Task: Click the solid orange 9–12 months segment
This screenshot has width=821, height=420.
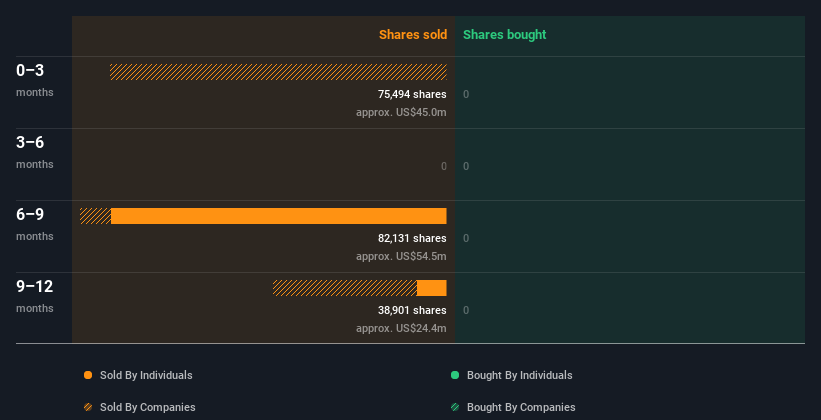Action: (432, 288)
